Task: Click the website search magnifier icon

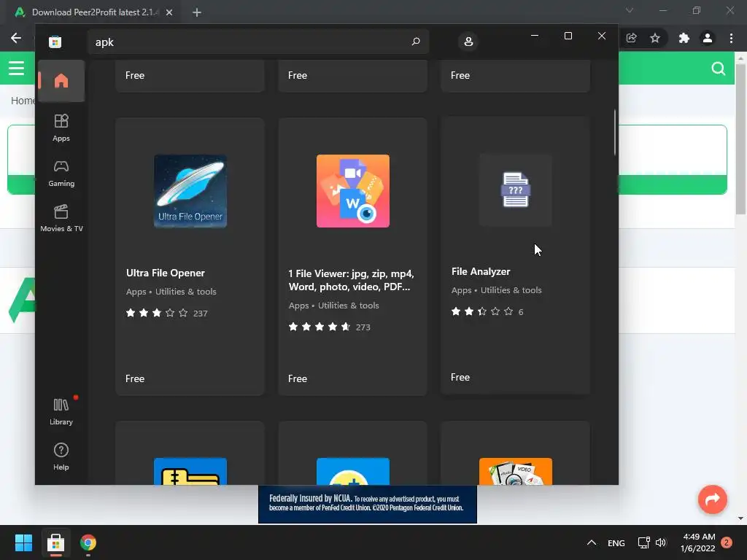Action: (719, 69)
